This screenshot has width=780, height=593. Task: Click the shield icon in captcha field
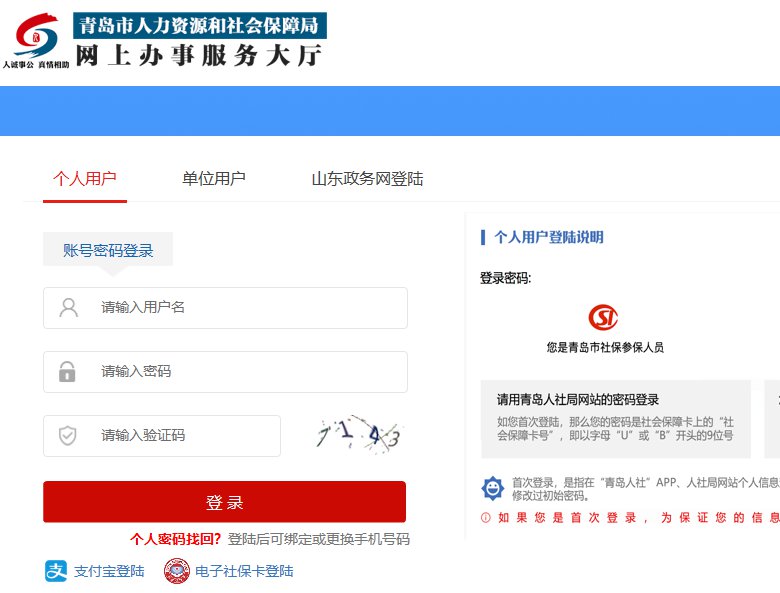point(68,436)
